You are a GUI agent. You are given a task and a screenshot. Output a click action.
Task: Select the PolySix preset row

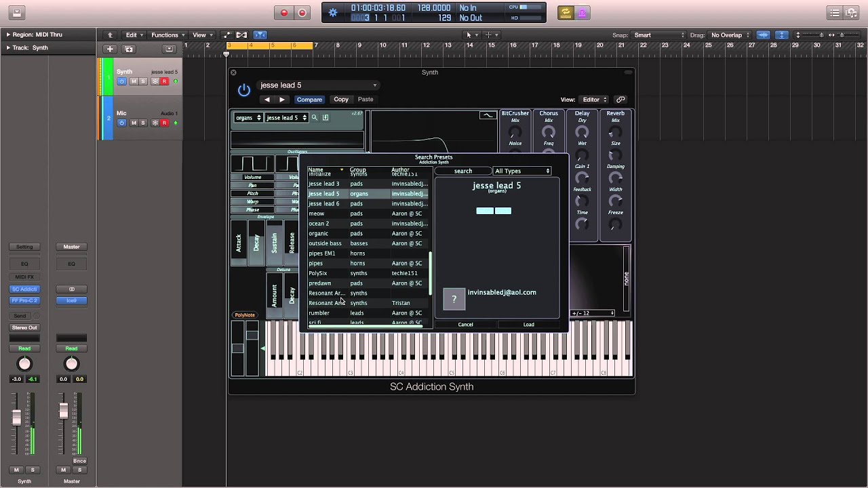click(368, 273)
